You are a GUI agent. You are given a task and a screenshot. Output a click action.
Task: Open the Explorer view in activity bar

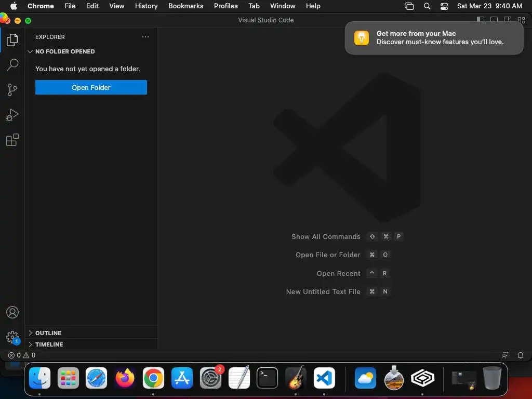(12, 40)
